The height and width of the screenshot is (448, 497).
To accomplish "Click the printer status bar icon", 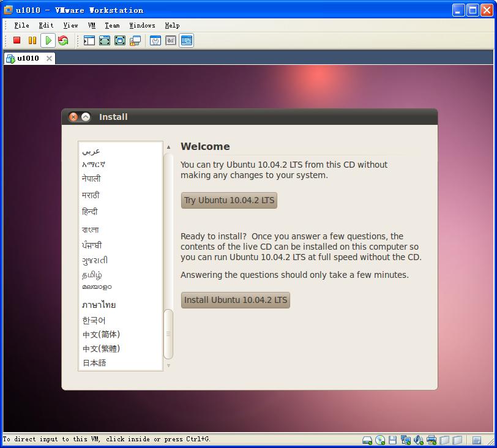I will point(432,440).
